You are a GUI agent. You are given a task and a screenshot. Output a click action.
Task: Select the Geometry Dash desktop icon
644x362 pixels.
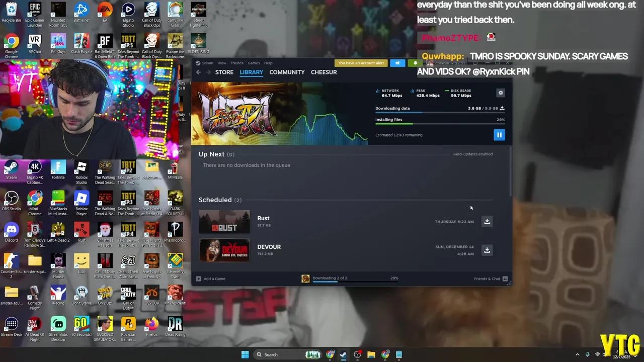tap(175, 266)
